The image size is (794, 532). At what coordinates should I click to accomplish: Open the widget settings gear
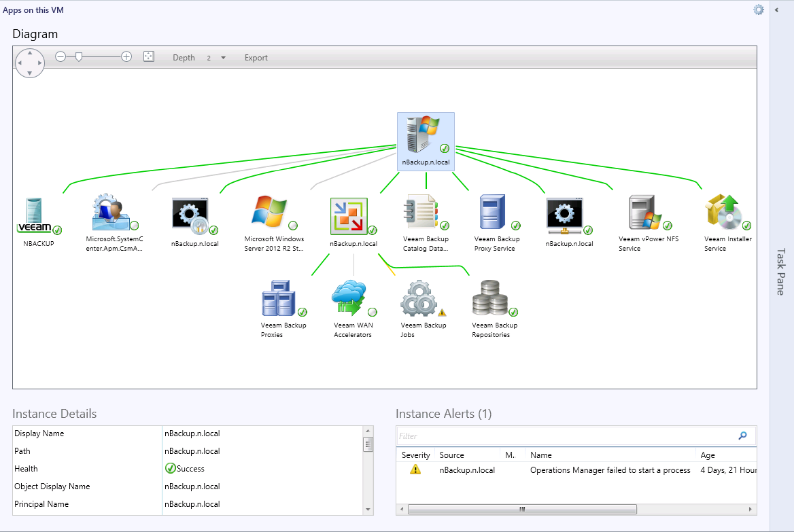758,10
